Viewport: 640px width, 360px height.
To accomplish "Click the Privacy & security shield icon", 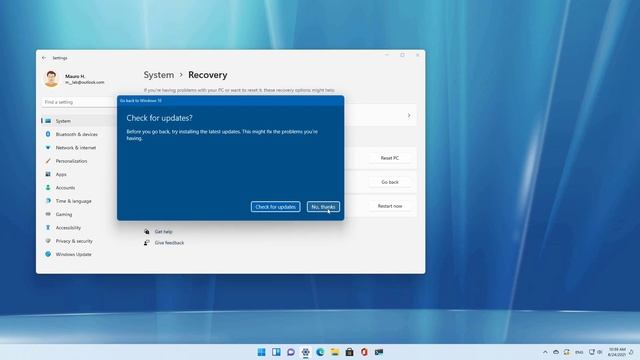I will coord(48,241).
